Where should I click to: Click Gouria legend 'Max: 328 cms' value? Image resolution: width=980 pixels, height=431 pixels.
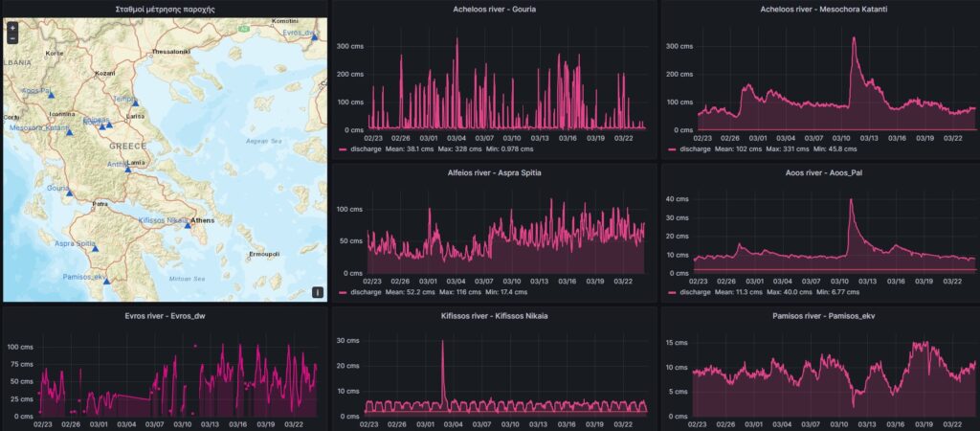pyautogui.click(x=457, y=149)
